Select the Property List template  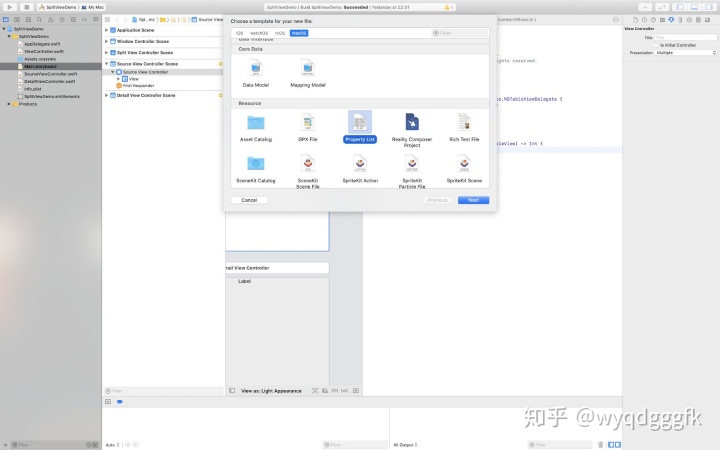point(360,128)
